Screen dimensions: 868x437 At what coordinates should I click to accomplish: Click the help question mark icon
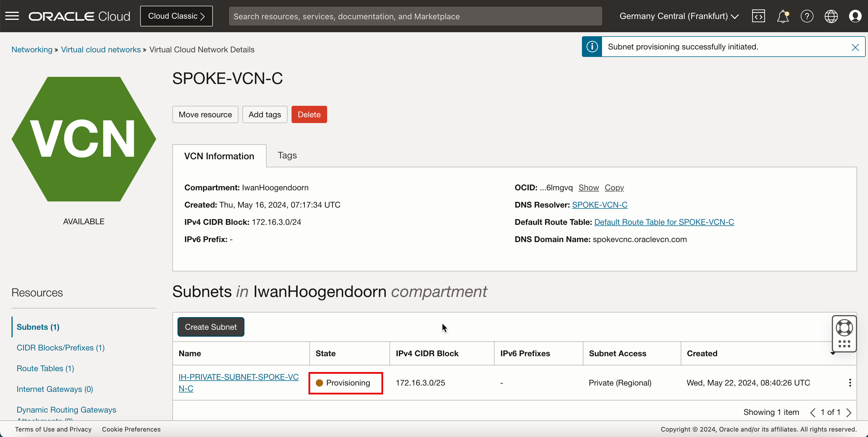pos(807,16)
